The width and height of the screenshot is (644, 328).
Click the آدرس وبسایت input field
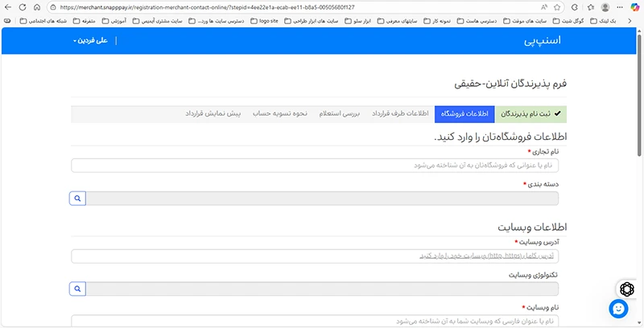[x=315, y=256]
